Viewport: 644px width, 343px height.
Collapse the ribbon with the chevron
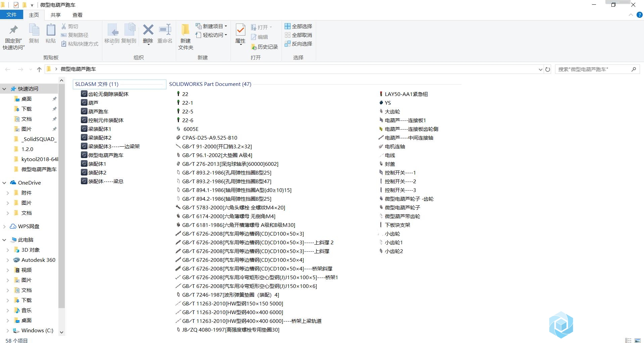631,15
